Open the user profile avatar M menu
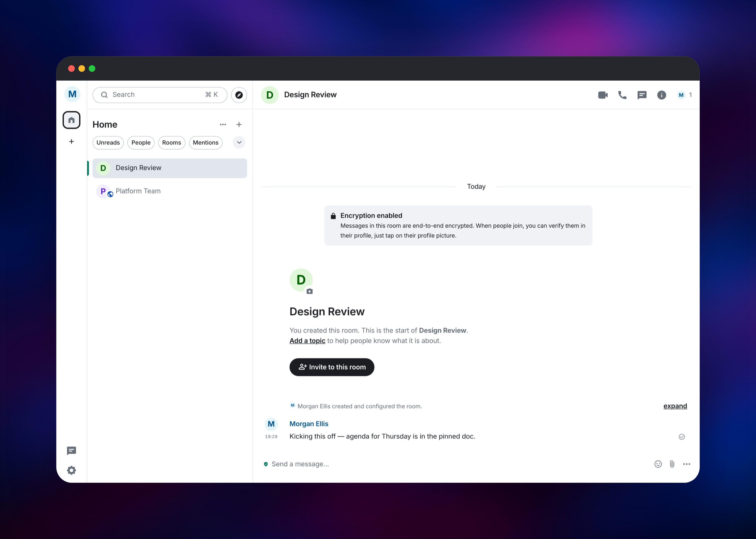756x539 pixels. (x=72, y=94)
